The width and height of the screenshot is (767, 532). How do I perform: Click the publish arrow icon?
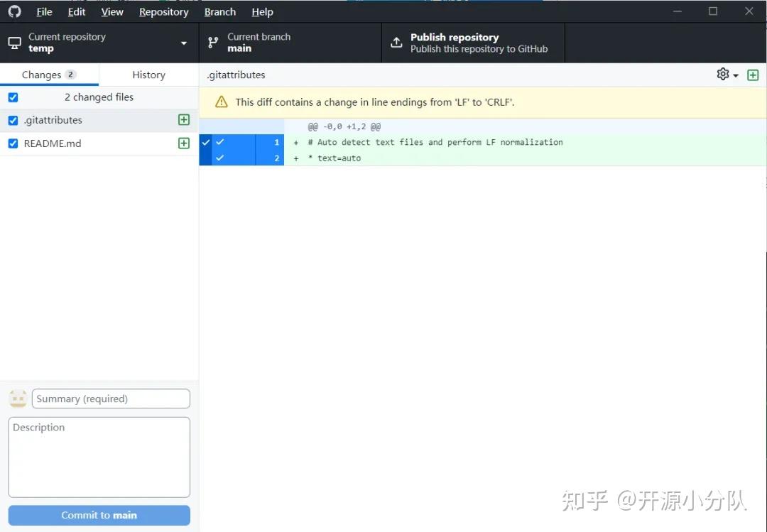(x=396, y=43)
